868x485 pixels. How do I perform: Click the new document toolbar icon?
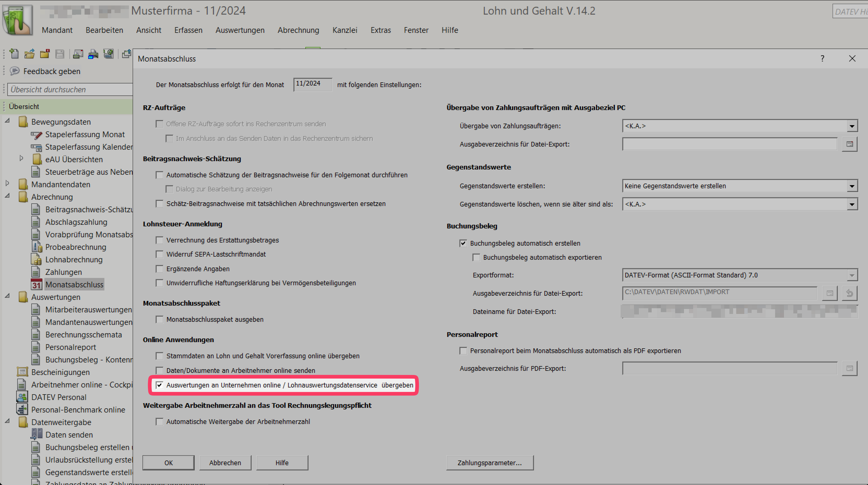click(x=14, y=54)
